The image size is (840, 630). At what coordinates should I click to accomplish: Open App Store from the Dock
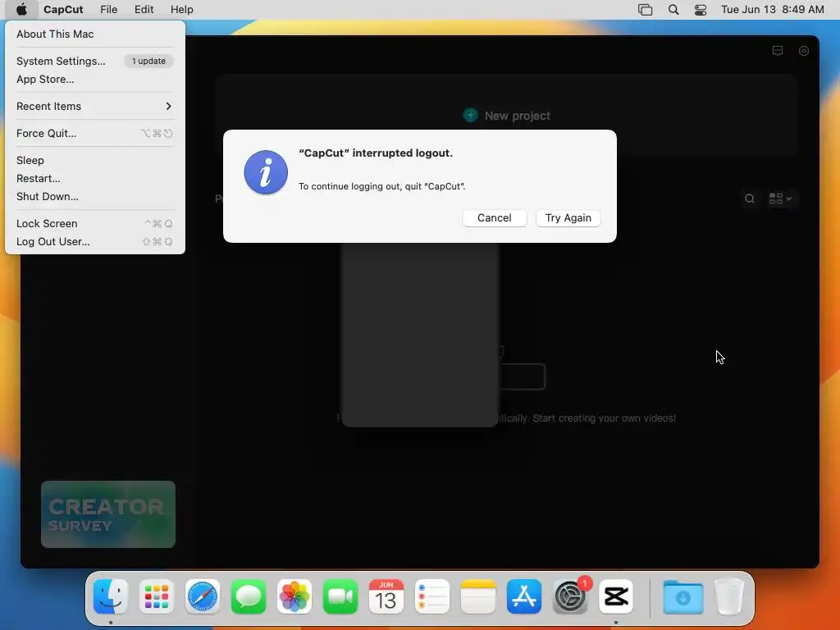pos(524,597)
